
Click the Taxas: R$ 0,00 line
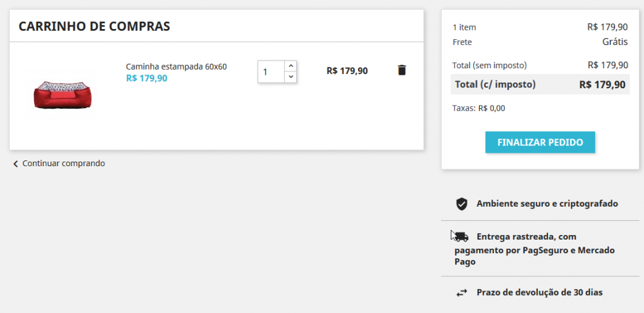(479, 108)
